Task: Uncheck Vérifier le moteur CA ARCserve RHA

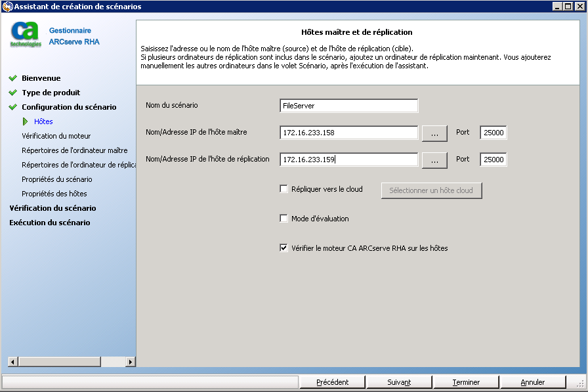Action: (284, 248)
